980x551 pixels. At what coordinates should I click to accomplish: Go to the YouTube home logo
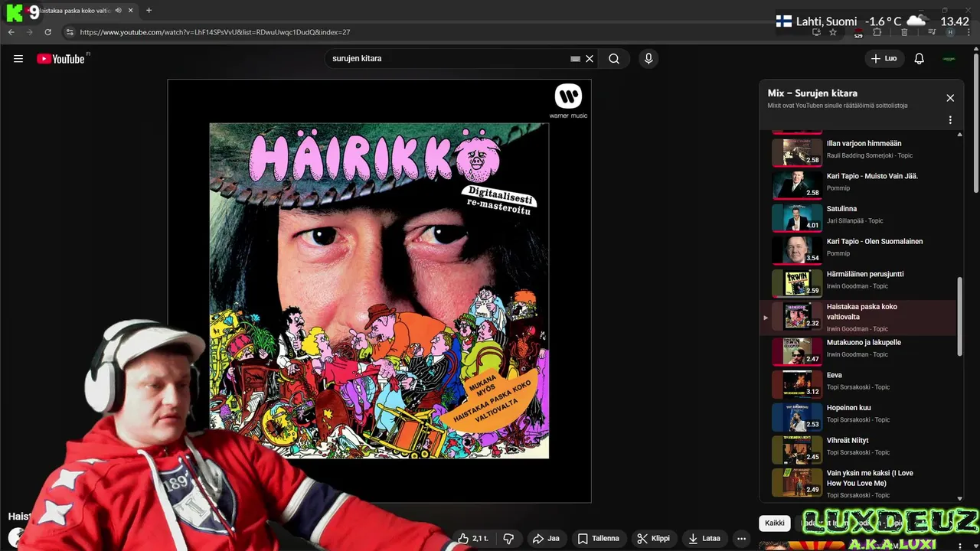60,59
